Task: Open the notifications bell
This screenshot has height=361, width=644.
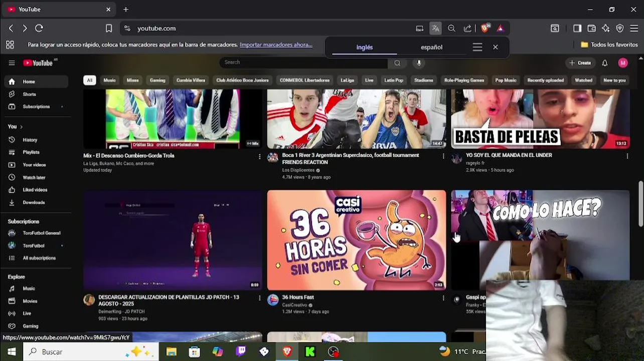Action: click(x=605, y=63)
